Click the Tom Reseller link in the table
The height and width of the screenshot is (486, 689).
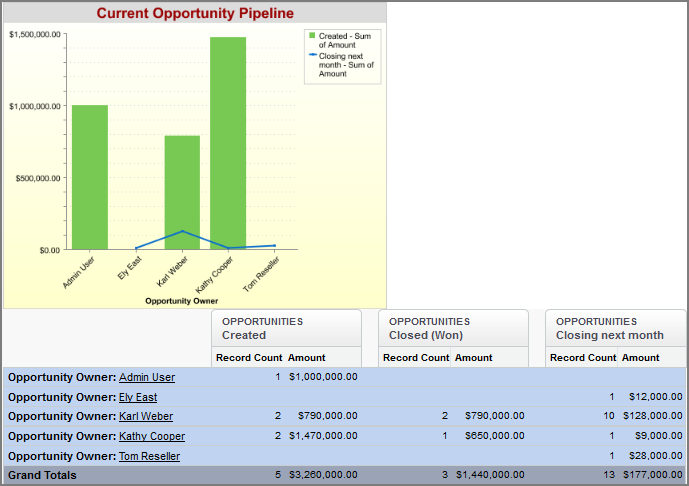click(x=149, y=456)
